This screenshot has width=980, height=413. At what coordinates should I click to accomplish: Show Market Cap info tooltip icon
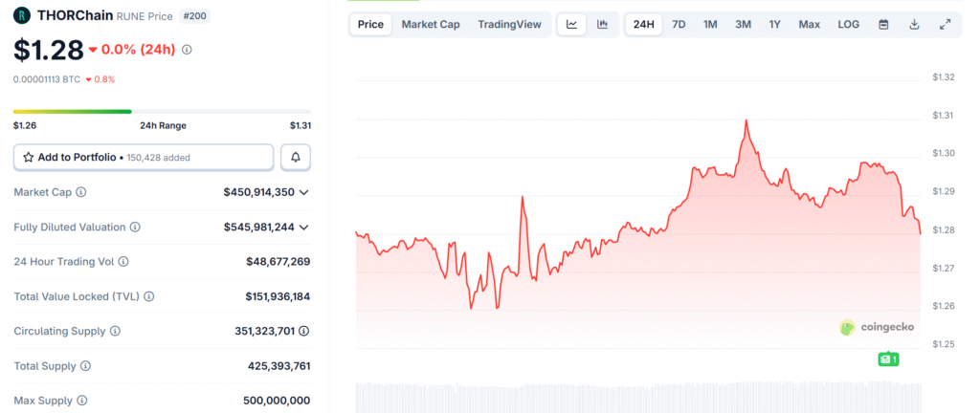80,192
